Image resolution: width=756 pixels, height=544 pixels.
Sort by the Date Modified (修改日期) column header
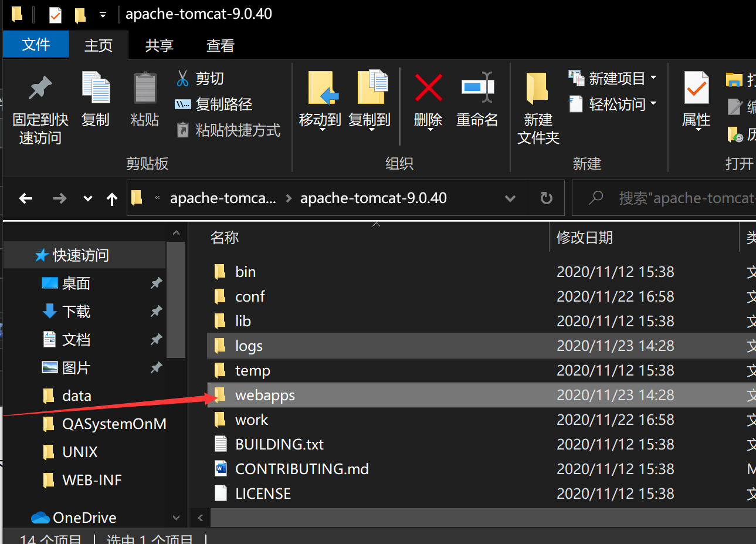[x=584, y=238]
